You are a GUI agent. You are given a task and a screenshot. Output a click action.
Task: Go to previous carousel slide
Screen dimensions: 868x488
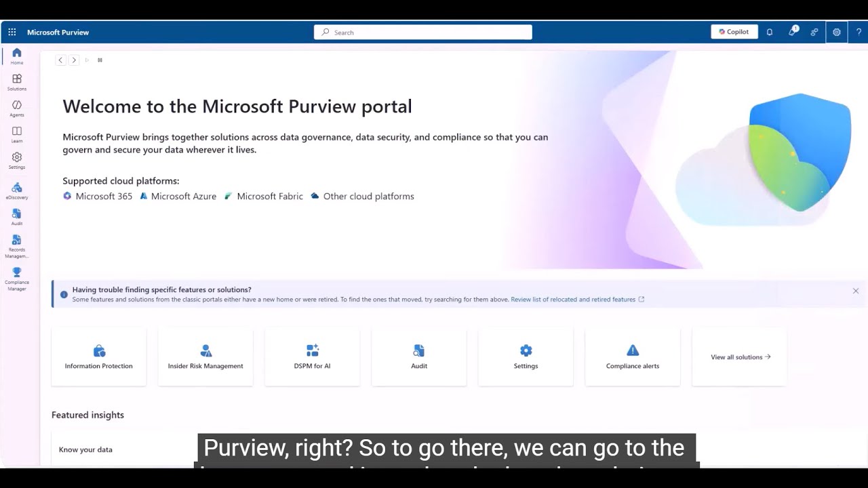point(60,60)
